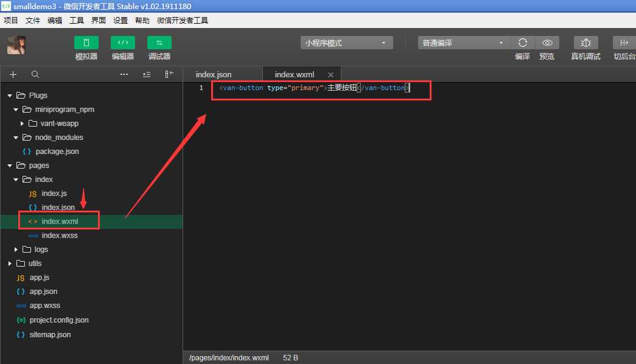This screenshot has width=636, height=364.
Task: Open index.js file
Action: point(54,194)
